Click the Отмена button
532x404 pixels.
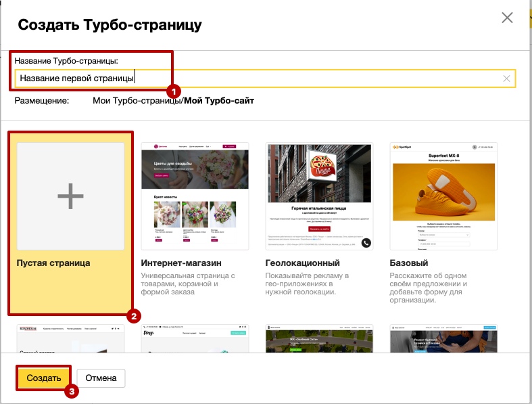[x=101, y=378]
